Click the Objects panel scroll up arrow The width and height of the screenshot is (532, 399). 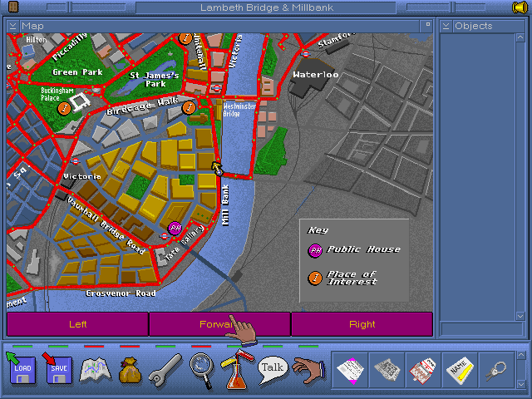tap(520, 37)
